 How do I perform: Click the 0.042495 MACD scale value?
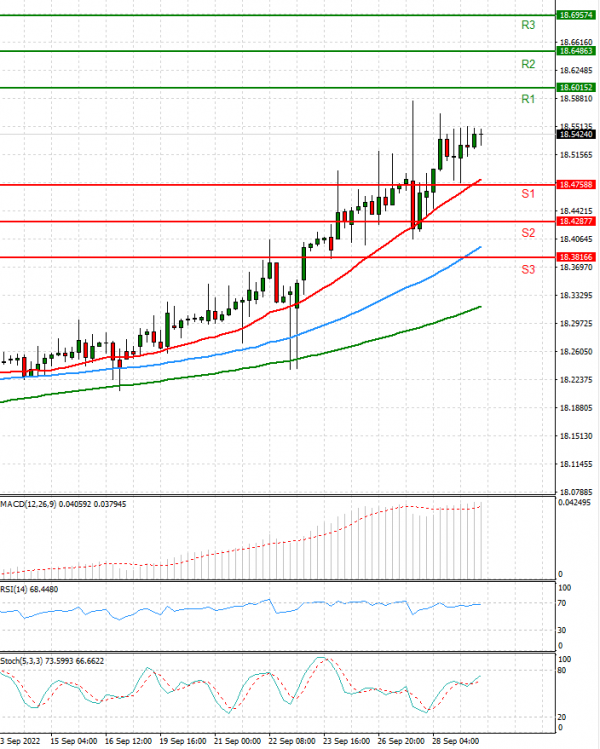click(x=574, y=503)
